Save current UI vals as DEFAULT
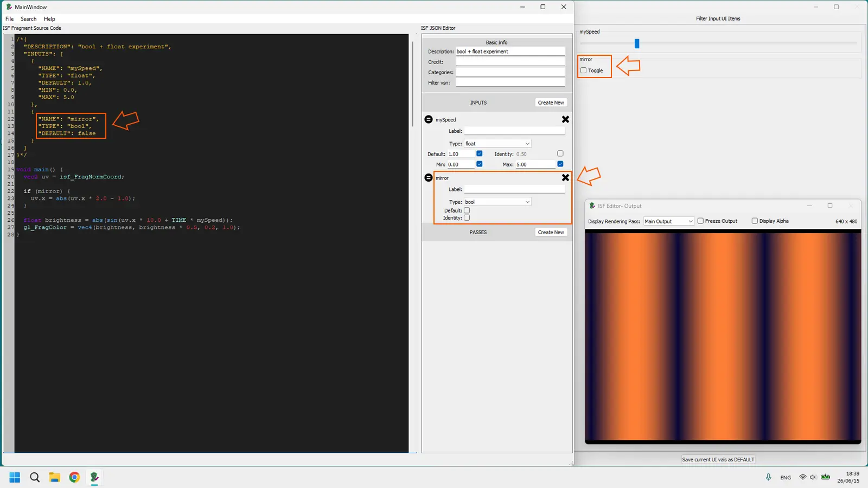868x488 pixels. point(718,459)
